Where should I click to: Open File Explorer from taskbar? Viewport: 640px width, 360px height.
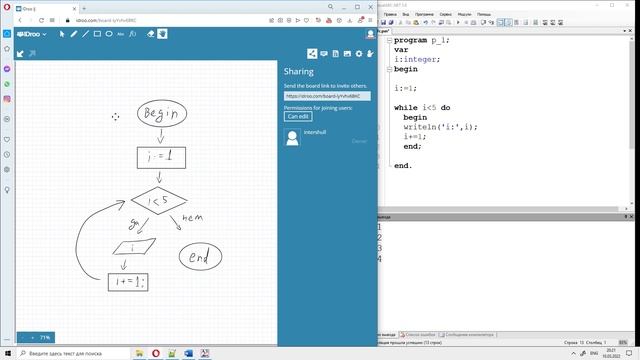(x=139, y=353)
